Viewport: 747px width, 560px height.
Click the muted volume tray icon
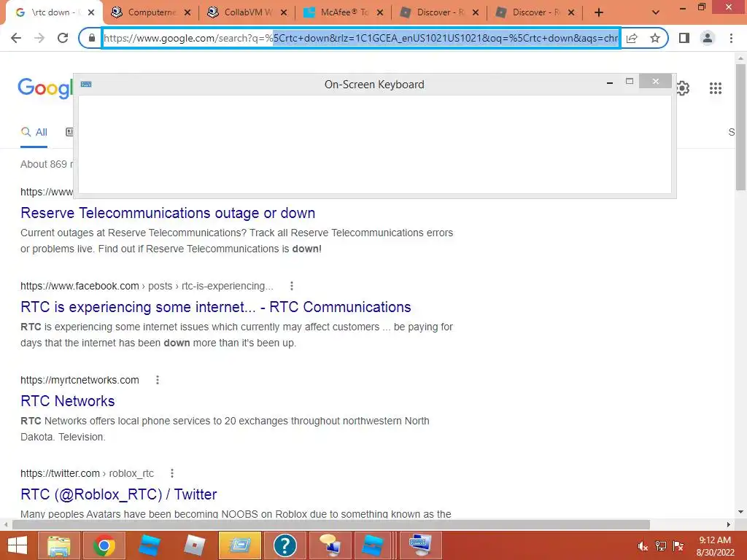pyautogui.click(x=643, y=546)
